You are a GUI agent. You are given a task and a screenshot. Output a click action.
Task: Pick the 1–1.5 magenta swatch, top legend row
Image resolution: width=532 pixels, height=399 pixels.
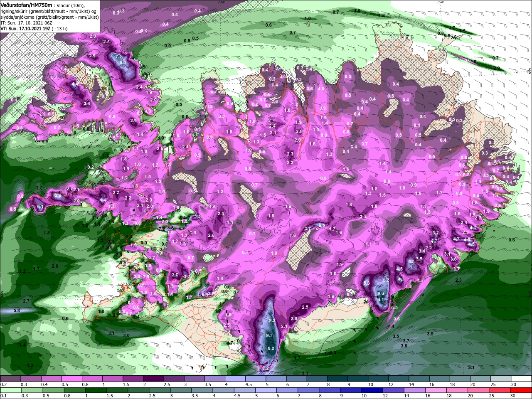coord(112,379)
